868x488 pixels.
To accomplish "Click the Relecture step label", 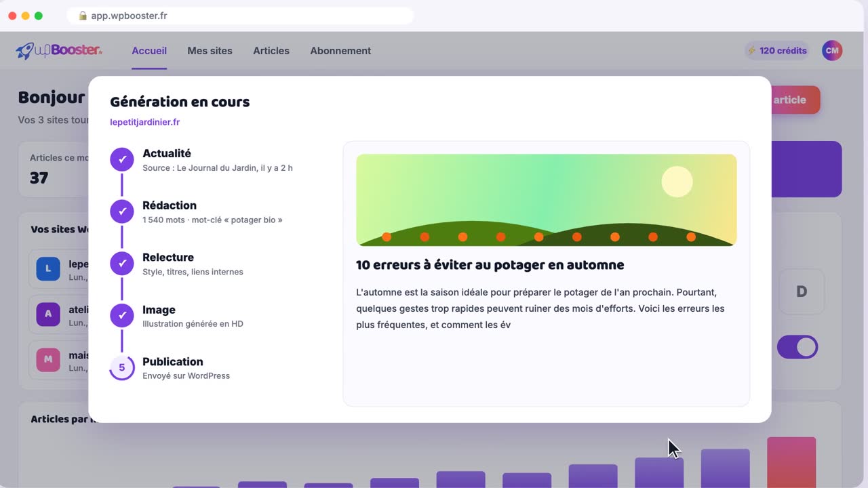I will (168, 258).
